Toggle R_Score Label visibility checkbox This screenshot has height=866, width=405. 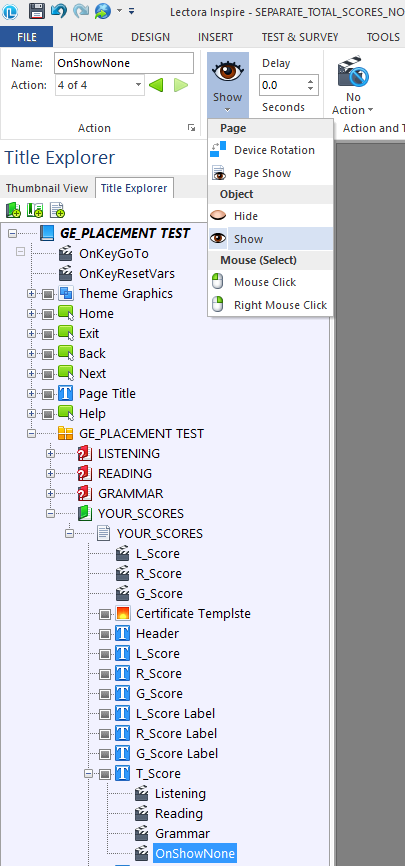(106, 733)
